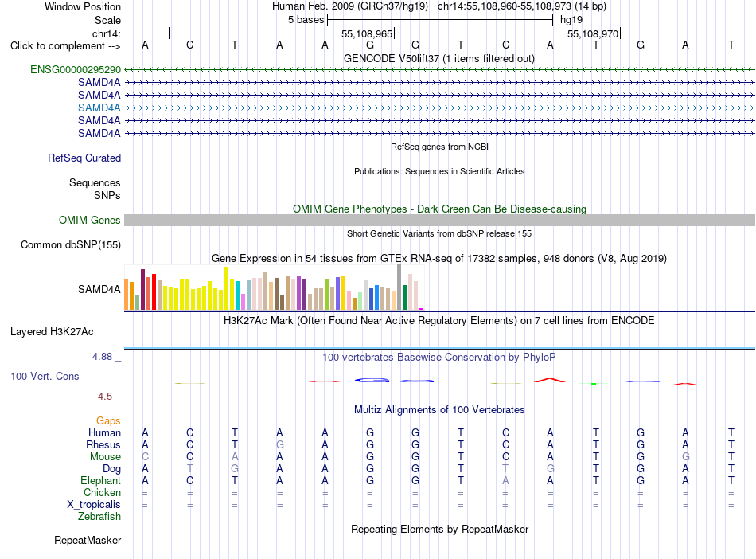Select the light blue SAMD4A transcript label
The width and height of the screenshot is (756, 559).
99,108
